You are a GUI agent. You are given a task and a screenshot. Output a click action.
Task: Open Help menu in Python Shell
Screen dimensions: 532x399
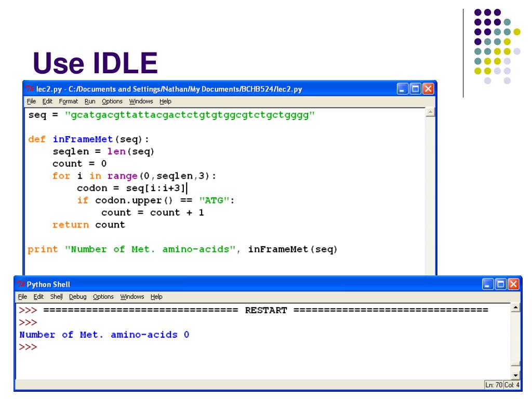click(156, 297)
